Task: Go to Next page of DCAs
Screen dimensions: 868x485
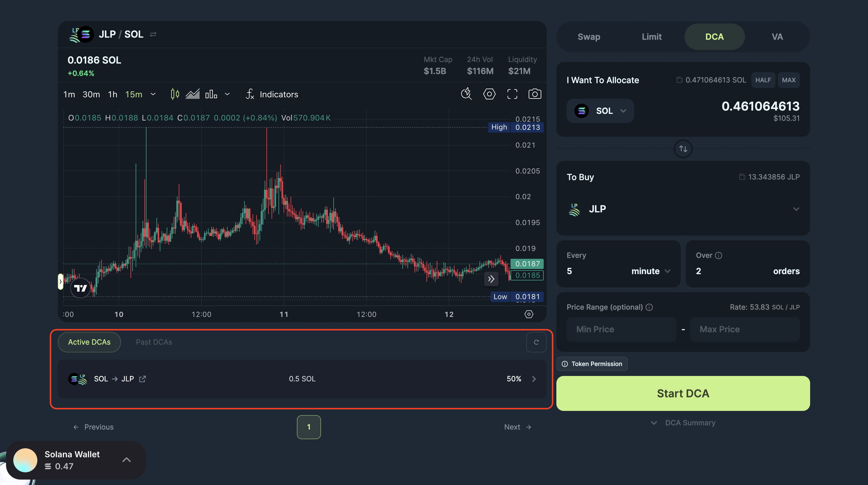Action: click(518, 427)
